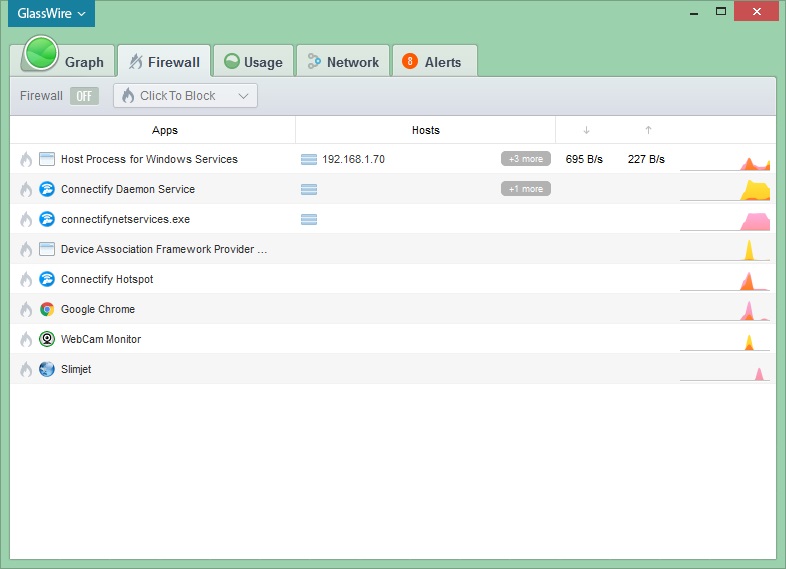Expand +1 more hosts for Connectify Daemon

(x=525, y=189)
